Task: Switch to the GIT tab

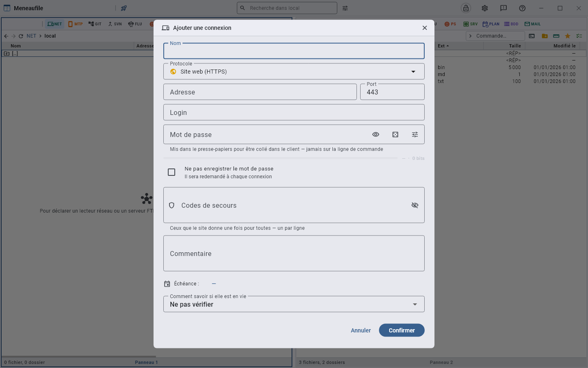Action: (95, 24)
